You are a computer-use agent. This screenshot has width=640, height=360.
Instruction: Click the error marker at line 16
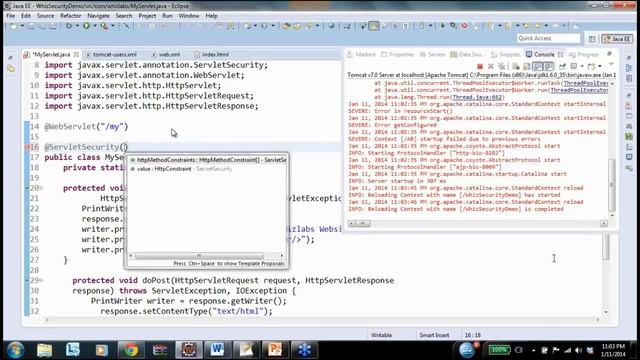[27, 147]
